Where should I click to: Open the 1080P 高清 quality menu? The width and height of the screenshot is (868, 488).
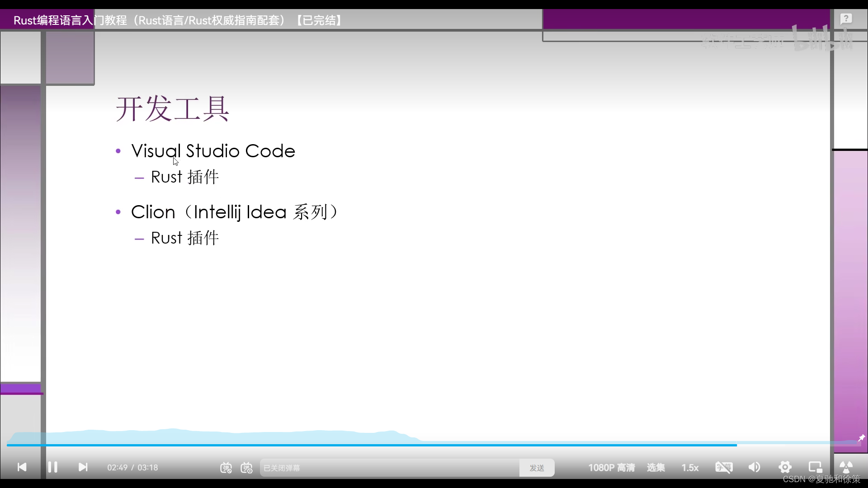611,468
